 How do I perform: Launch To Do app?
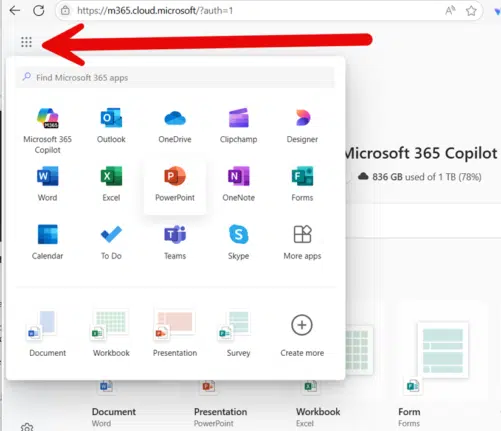[111, 242]
